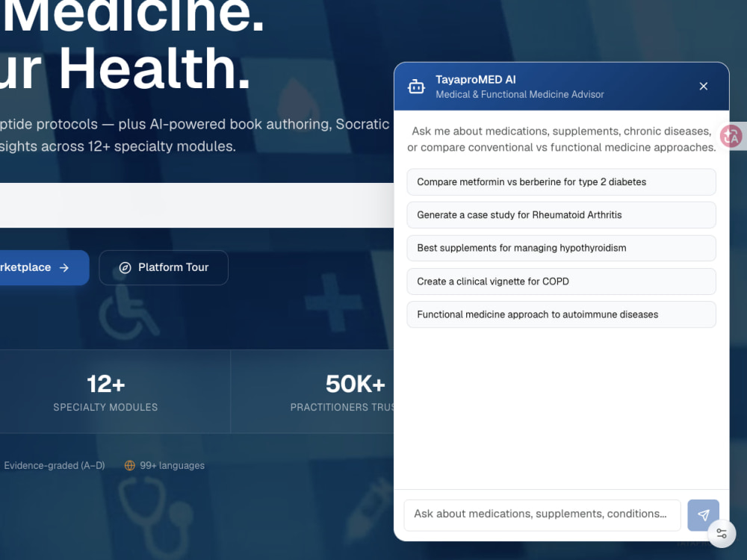Click the robot icon in chat header
Image resolution: width=747 pixels, height=560 pixels.
click(x=416, y=87)
